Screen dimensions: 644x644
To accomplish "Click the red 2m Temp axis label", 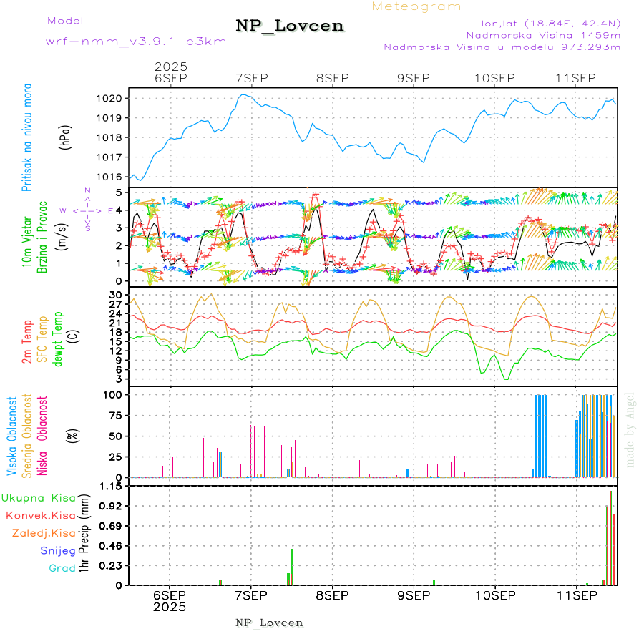I will tap(28, 343).
